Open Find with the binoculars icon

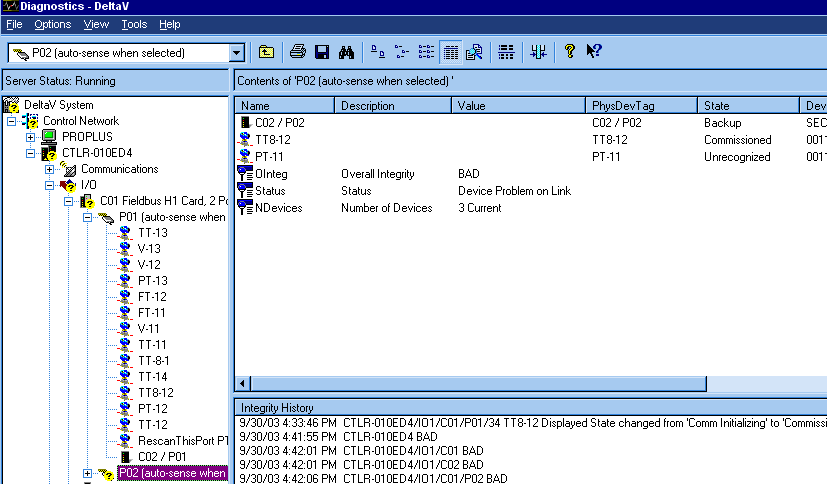pos(346,52)
